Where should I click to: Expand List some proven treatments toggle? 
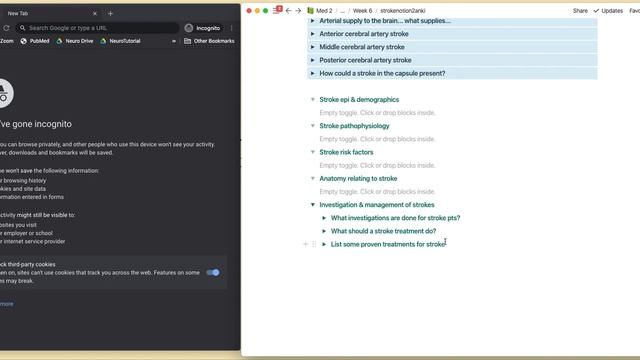coord(324,244)
